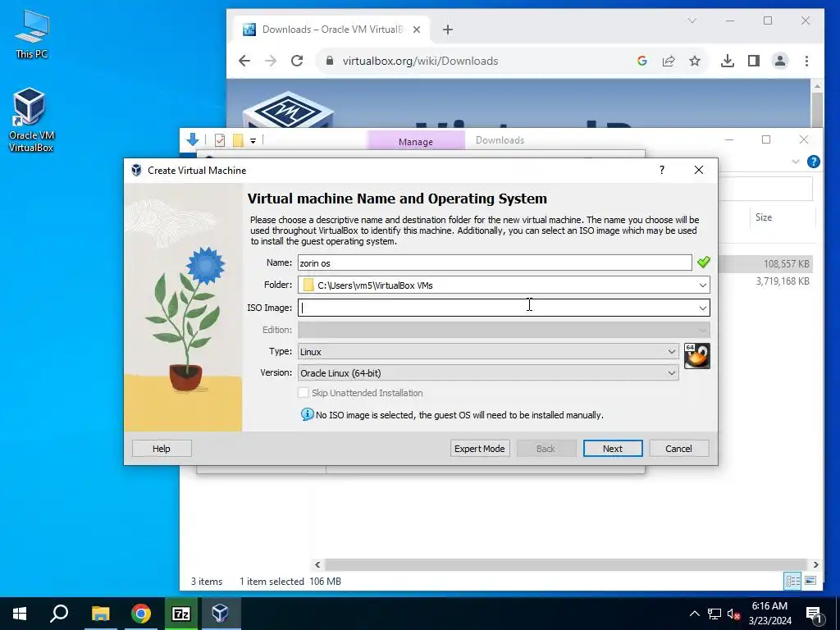Click Explorer blue down-arrow quick access icon
Screen dimensions: 840x630
[x=192, y=139]
